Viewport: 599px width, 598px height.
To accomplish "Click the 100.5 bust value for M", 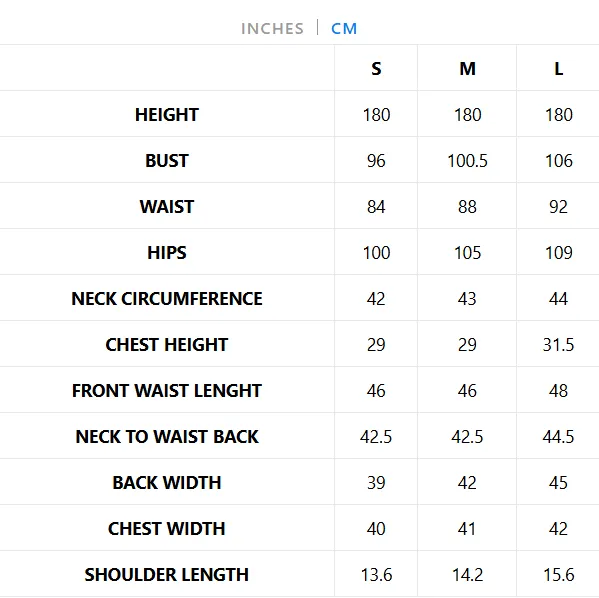I will click(468, 161).
